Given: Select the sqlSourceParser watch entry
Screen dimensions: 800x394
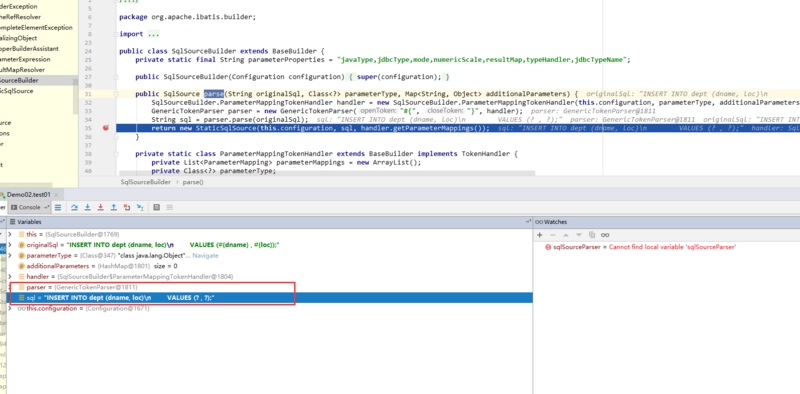Looking at the screenshot, I should pos(640,247).
